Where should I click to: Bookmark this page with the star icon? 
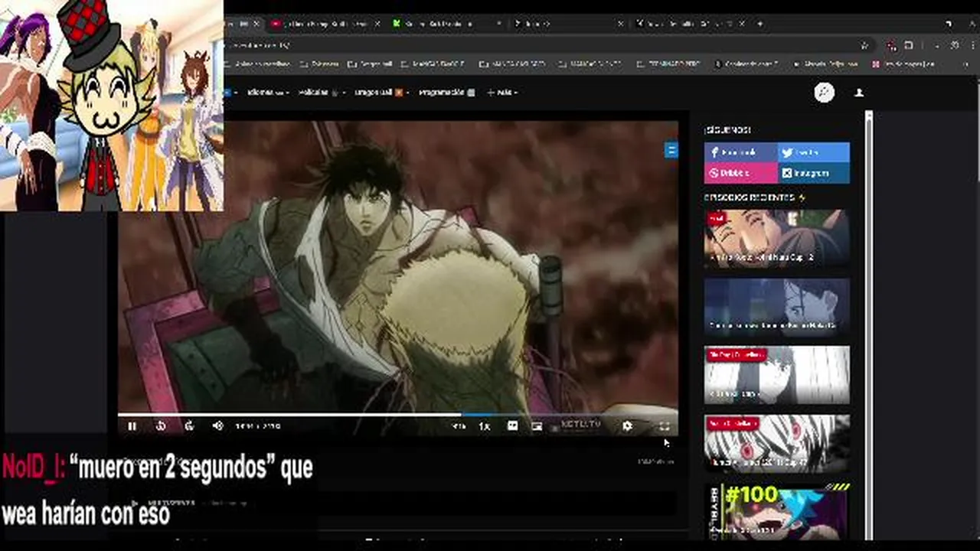pos(864,46)
